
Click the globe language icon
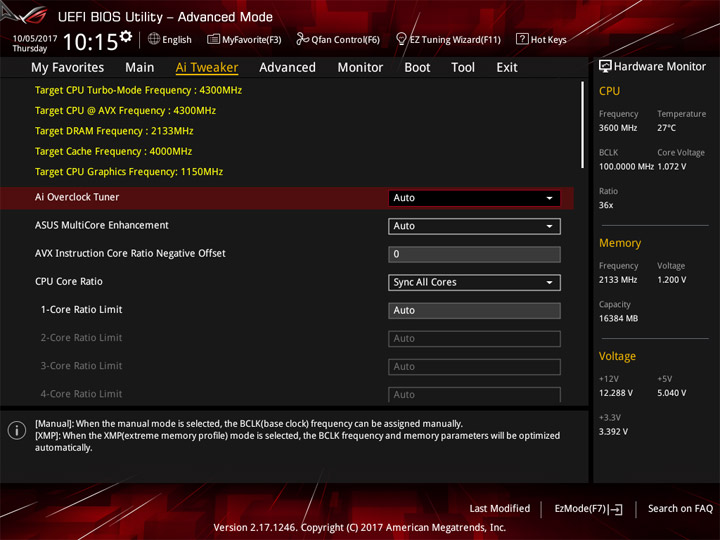click(x=154, y=39)
